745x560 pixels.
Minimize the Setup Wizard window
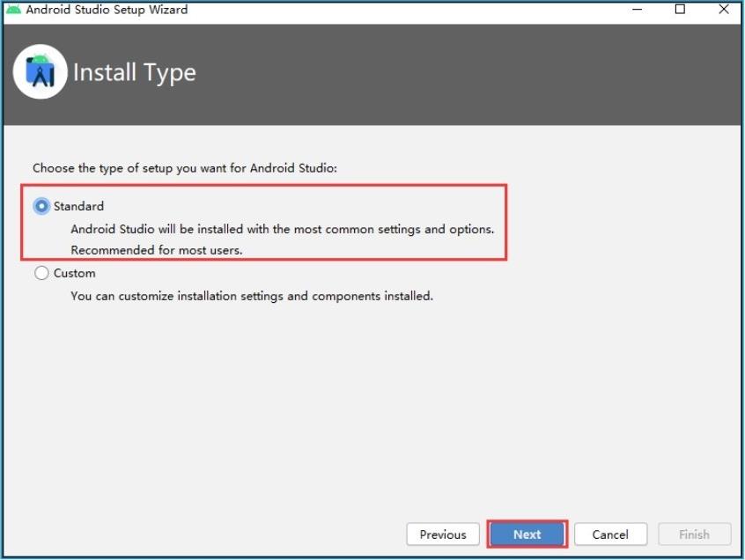637,10
